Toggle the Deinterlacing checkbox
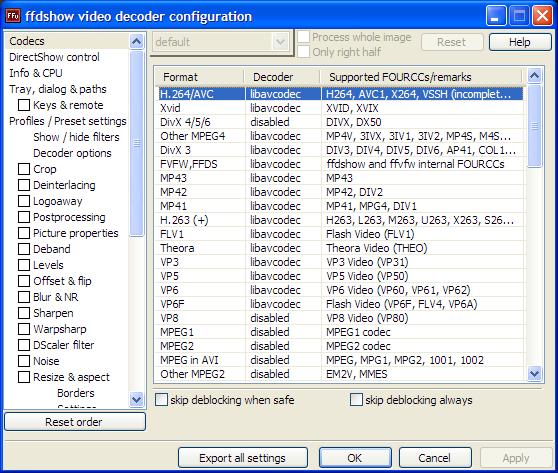The image size is (558, 473). point(24,185)
